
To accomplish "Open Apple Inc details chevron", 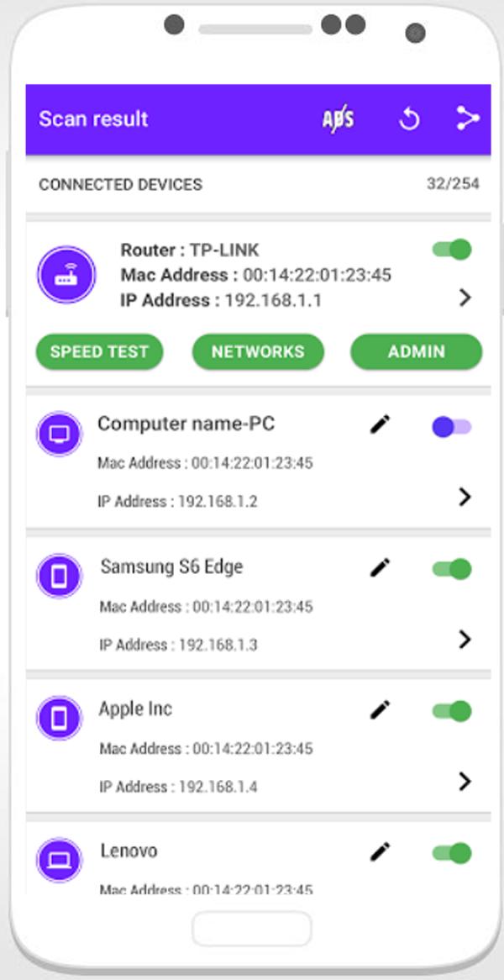I will [465, 782].
